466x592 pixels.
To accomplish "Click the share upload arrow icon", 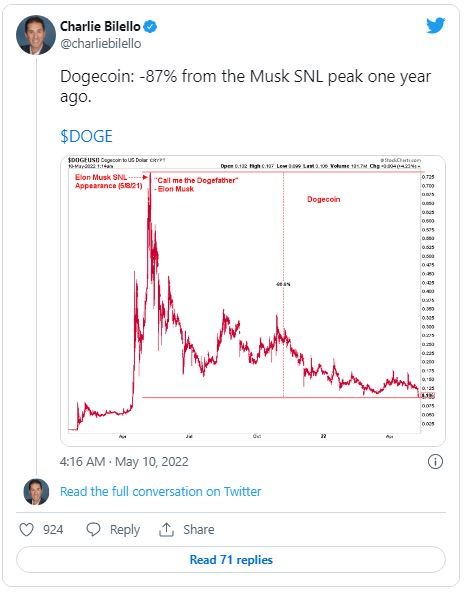I will (166, 529).
